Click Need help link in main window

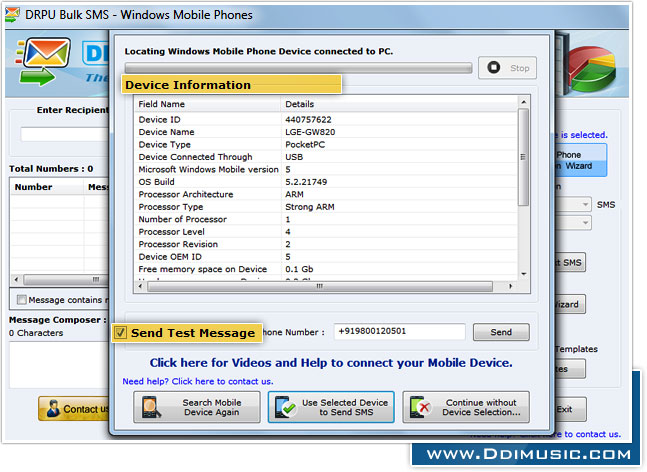(x=588, y=434)
